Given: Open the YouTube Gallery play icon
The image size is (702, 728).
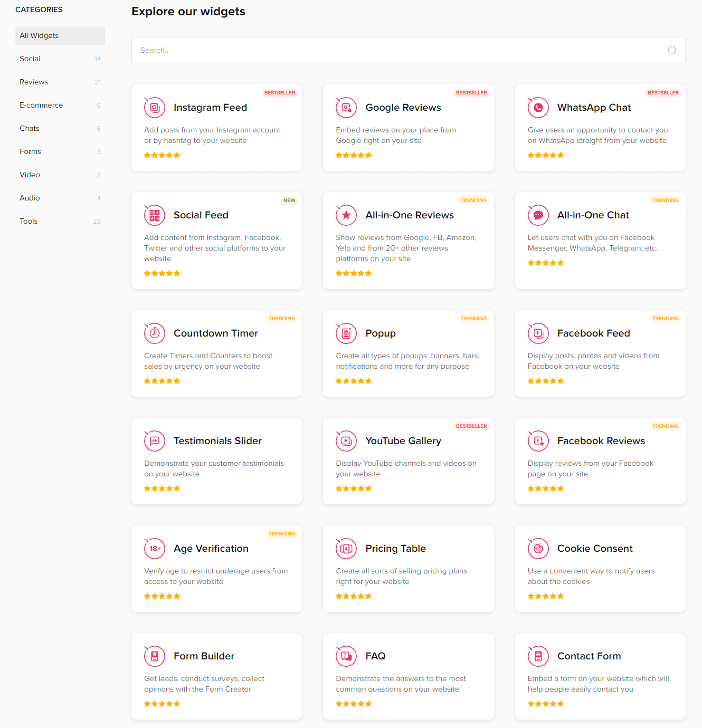Looking at the screenshot, I should (346, 441).
